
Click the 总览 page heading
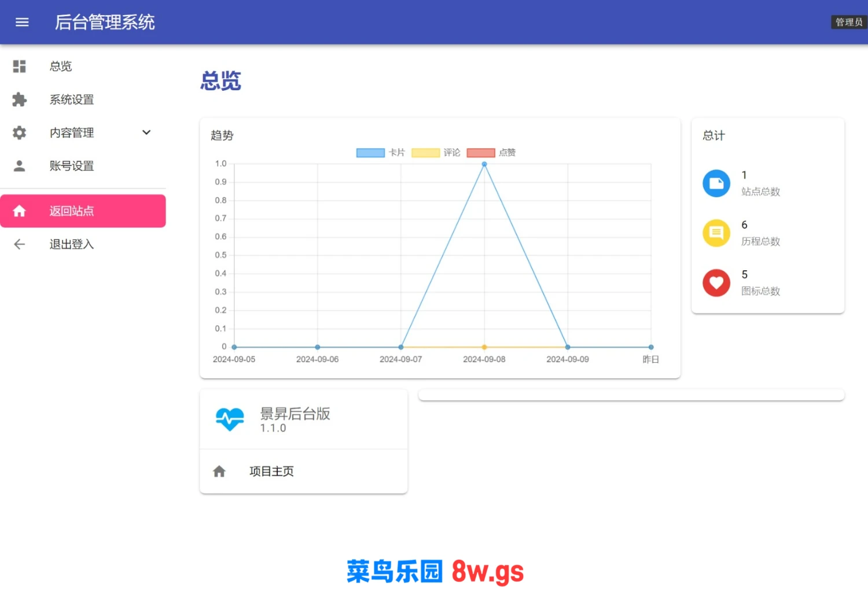coord(220,80)
